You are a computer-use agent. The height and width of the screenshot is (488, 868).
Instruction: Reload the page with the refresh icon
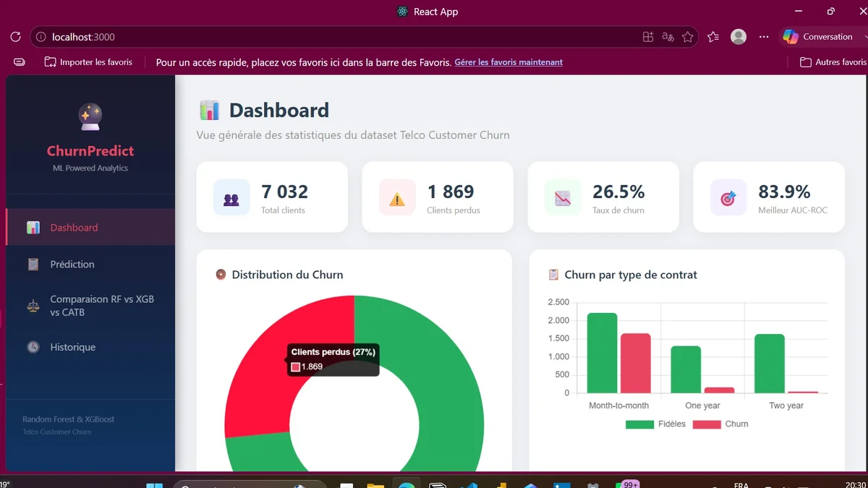point(15,37)
